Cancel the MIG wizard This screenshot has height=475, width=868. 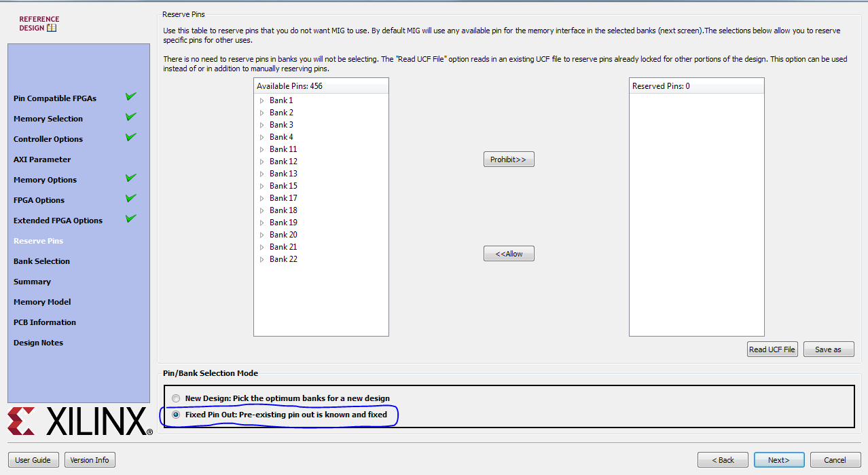[x=835, y=460]
